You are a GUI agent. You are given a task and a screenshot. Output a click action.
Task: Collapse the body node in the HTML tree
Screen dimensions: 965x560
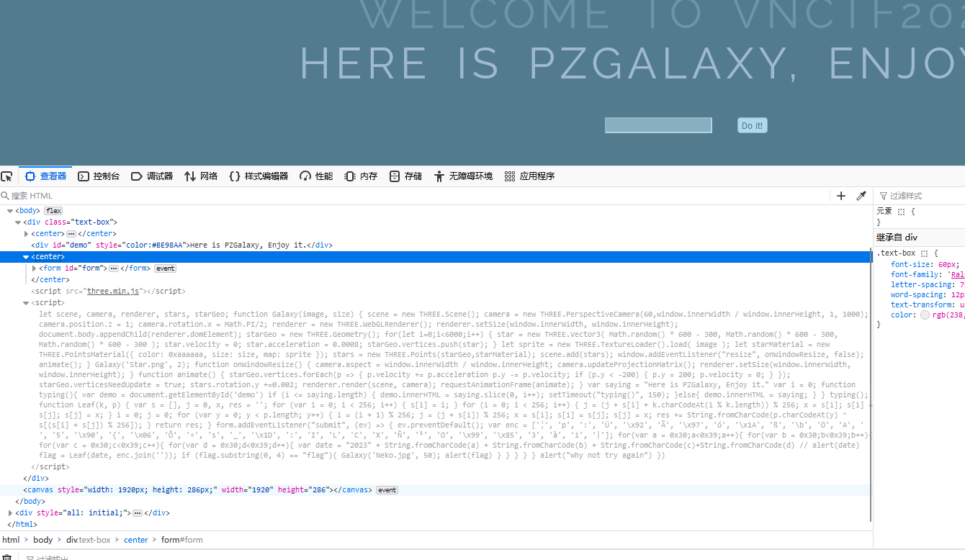coord(10,211)
